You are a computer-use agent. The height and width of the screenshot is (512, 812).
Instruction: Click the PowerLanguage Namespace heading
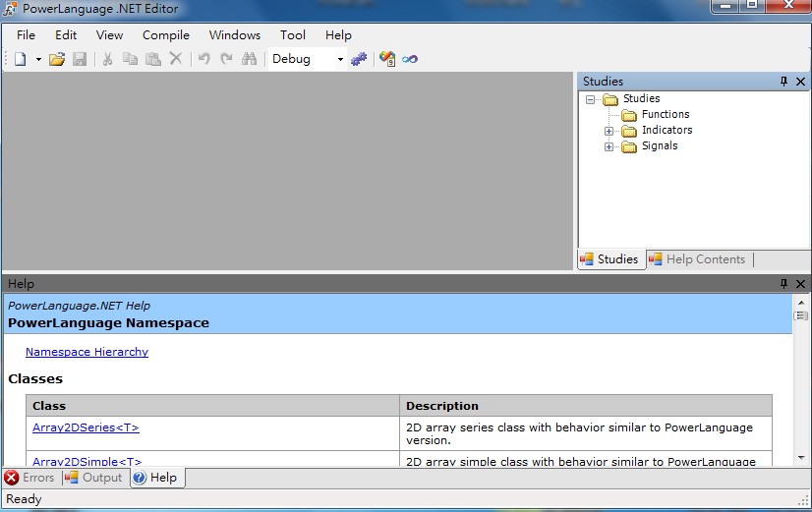[x=109, y=323]
